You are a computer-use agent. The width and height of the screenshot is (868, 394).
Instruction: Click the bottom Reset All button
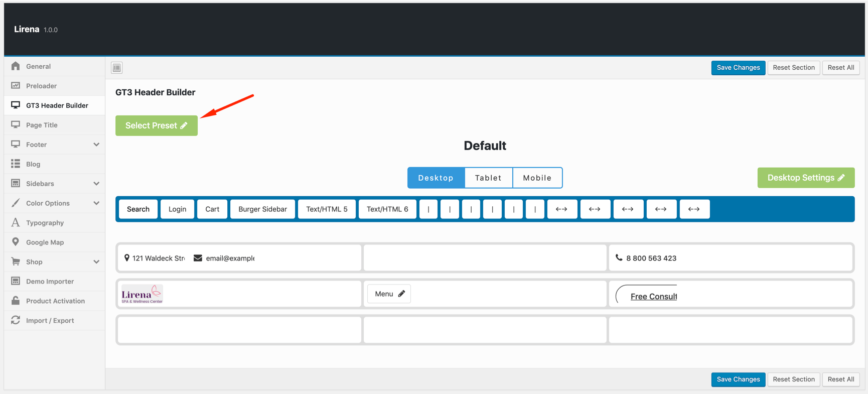click(841, 379)
